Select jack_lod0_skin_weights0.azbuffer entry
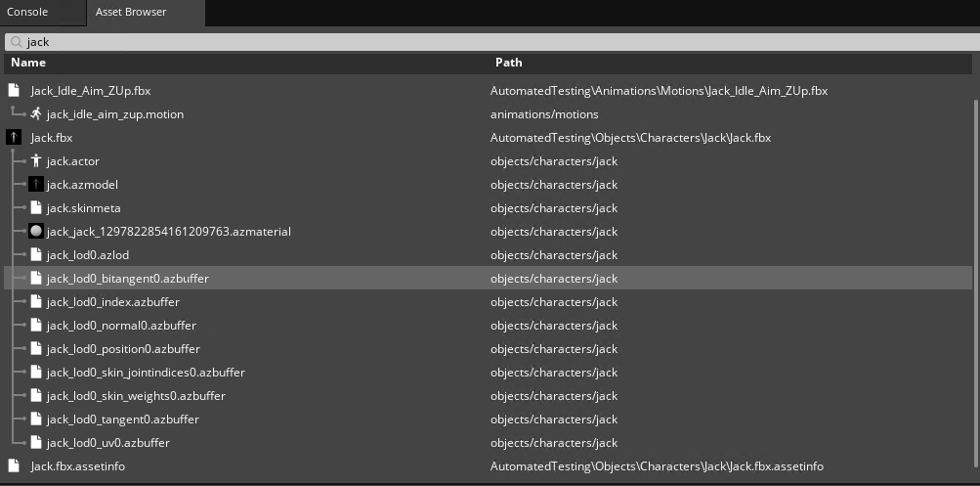This screenshot has height=486, width=980. pyautogui.click(x=136, y=396)
